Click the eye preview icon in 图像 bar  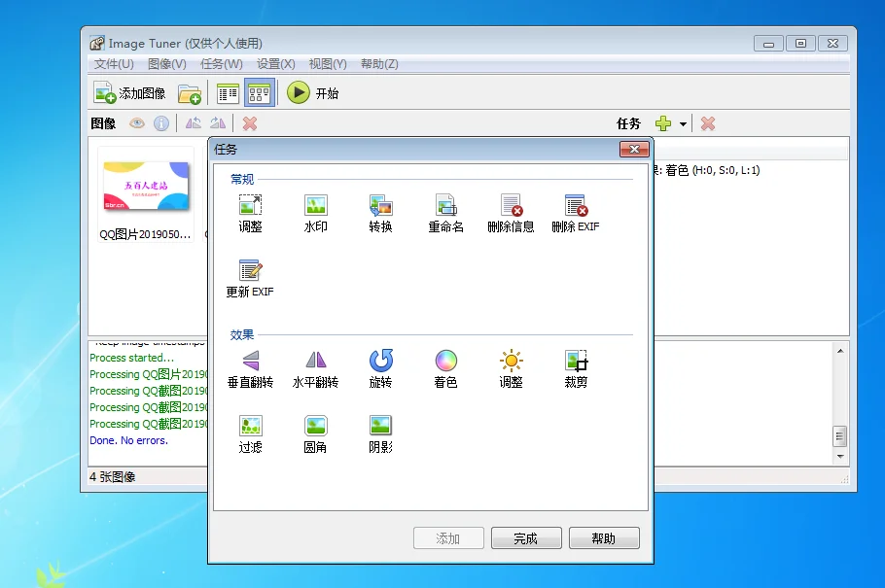coord(136,123)
